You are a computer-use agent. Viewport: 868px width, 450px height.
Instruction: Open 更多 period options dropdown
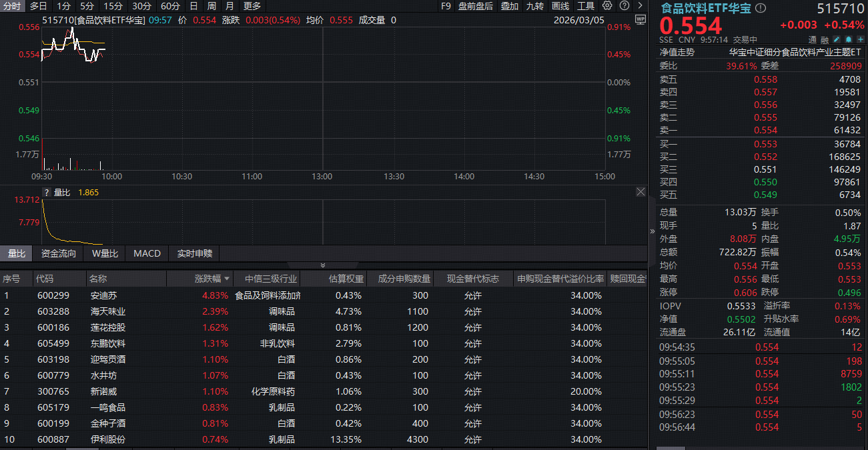(x=252, y=6)
